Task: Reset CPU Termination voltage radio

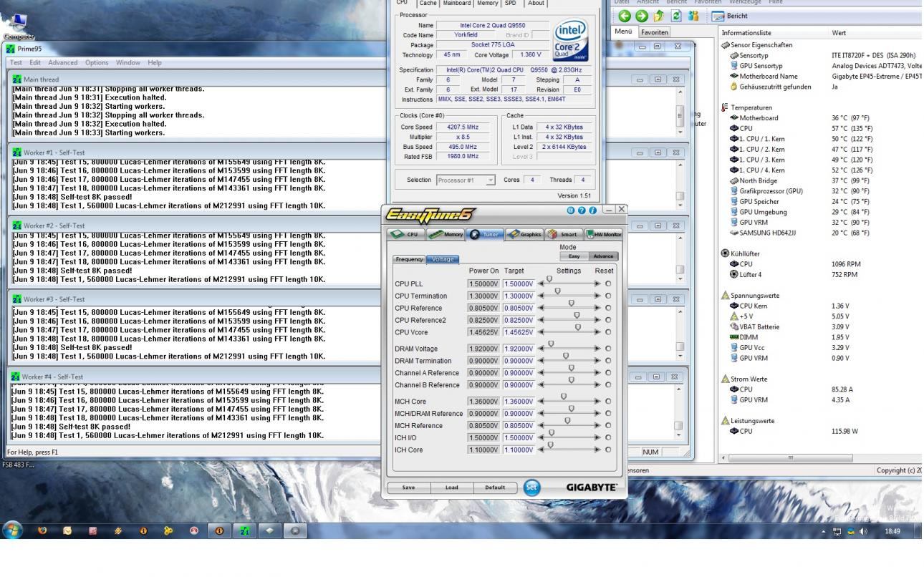Action: coord(608,296)
